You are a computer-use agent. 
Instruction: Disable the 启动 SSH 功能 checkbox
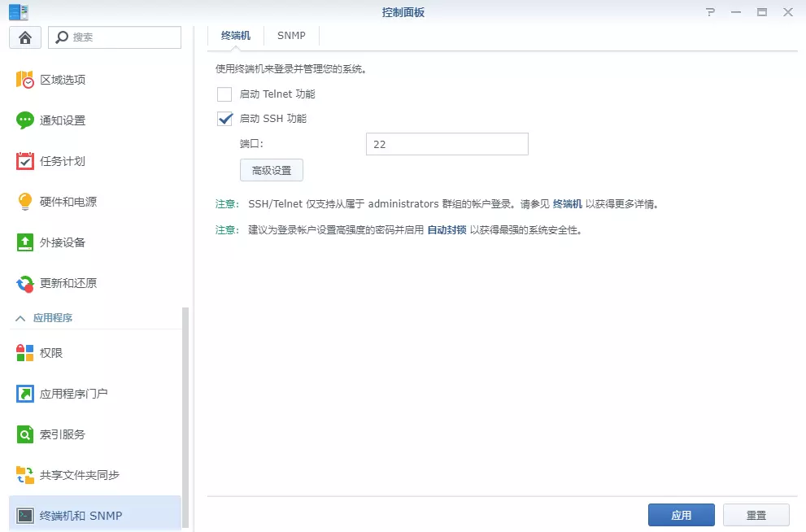224,119
